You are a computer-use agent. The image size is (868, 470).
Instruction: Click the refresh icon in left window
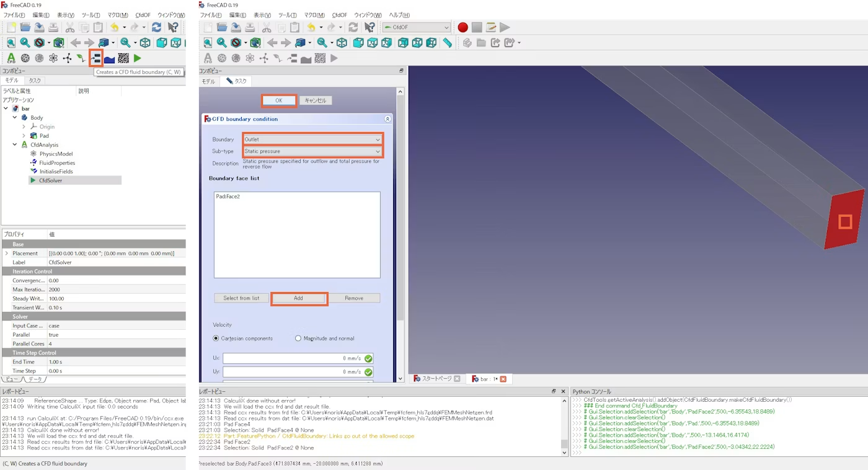pos(156,27)
